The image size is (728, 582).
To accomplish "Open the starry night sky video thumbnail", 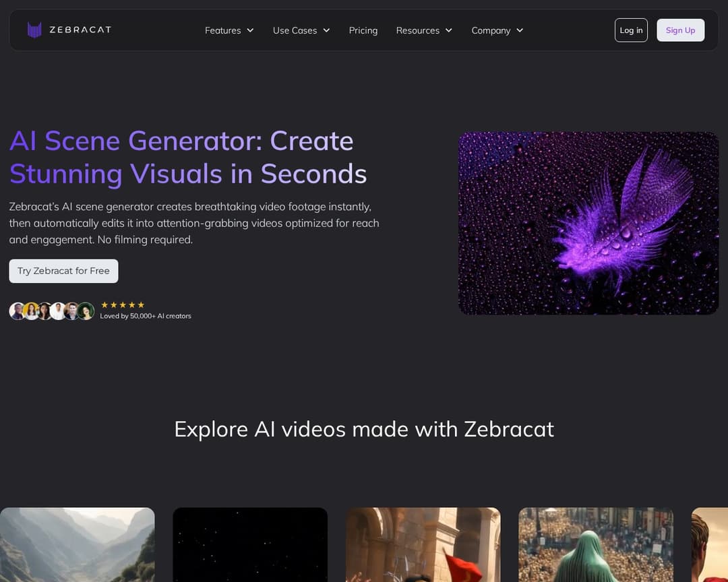I will (x=250, y=544).
